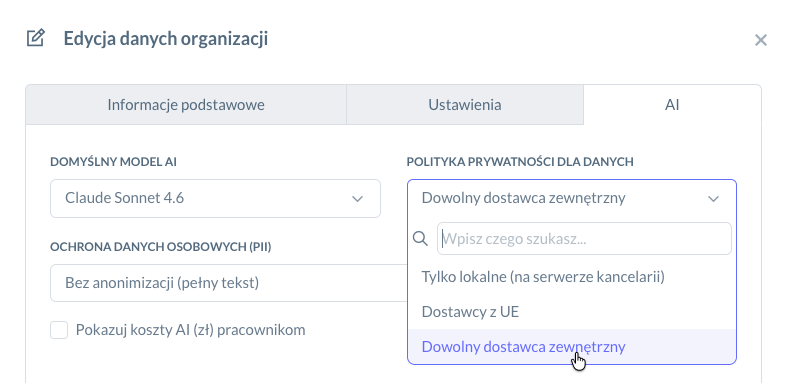
Task: Open the Ochrona danych osobowych dropdown
Action: pos(229,283)
